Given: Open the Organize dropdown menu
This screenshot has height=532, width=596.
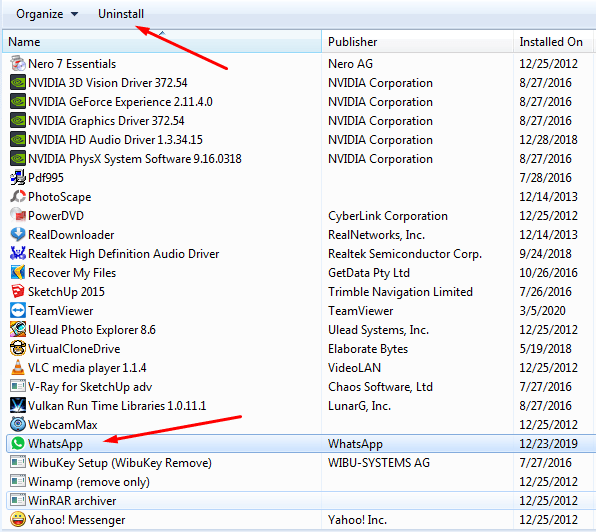Looking at the screenshot, I should pyautogui.click(x=47, y=14).
